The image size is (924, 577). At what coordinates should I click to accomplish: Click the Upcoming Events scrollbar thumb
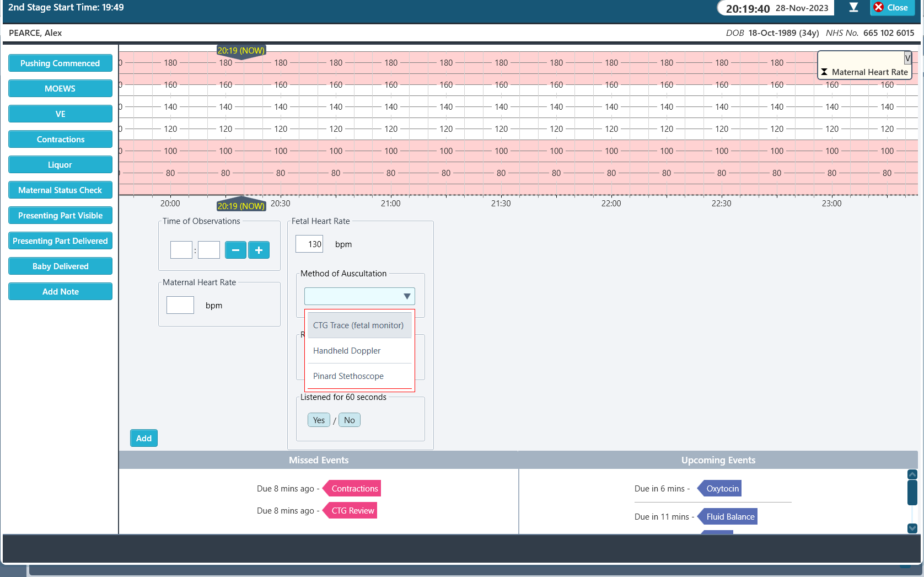[912, 493]
